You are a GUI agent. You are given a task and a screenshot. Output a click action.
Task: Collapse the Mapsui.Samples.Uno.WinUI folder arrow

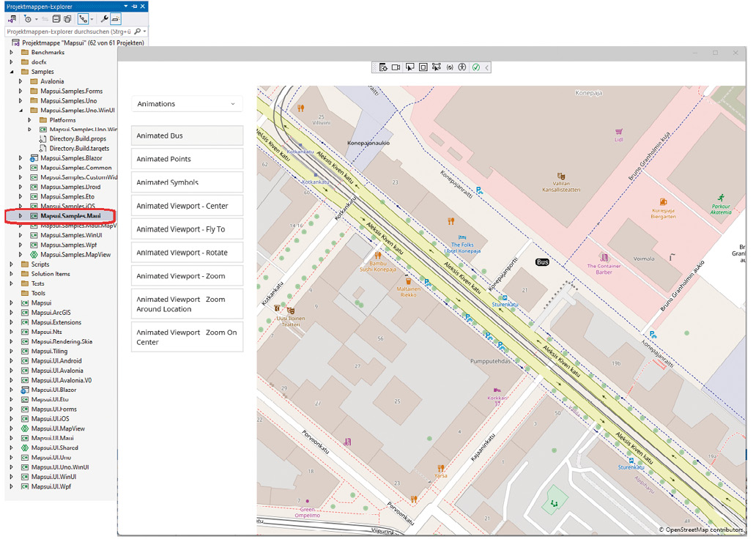pos(21,111)
